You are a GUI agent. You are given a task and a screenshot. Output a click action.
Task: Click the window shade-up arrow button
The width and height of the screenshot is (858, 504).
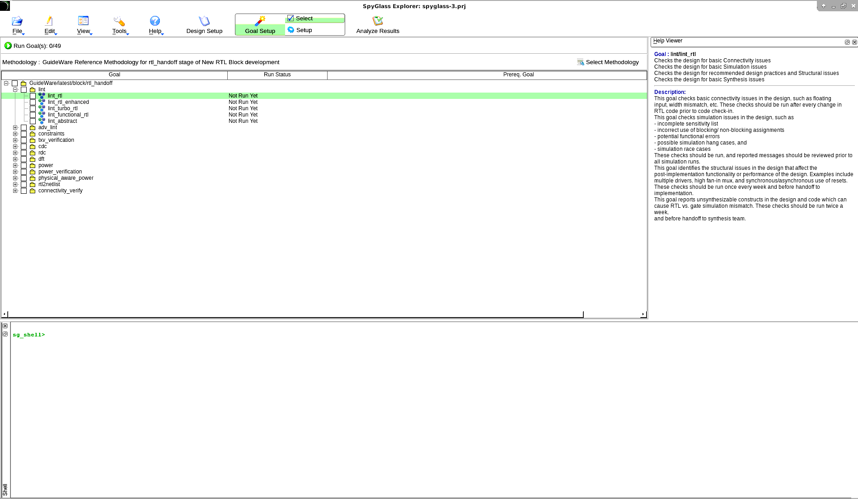(824, 6)
